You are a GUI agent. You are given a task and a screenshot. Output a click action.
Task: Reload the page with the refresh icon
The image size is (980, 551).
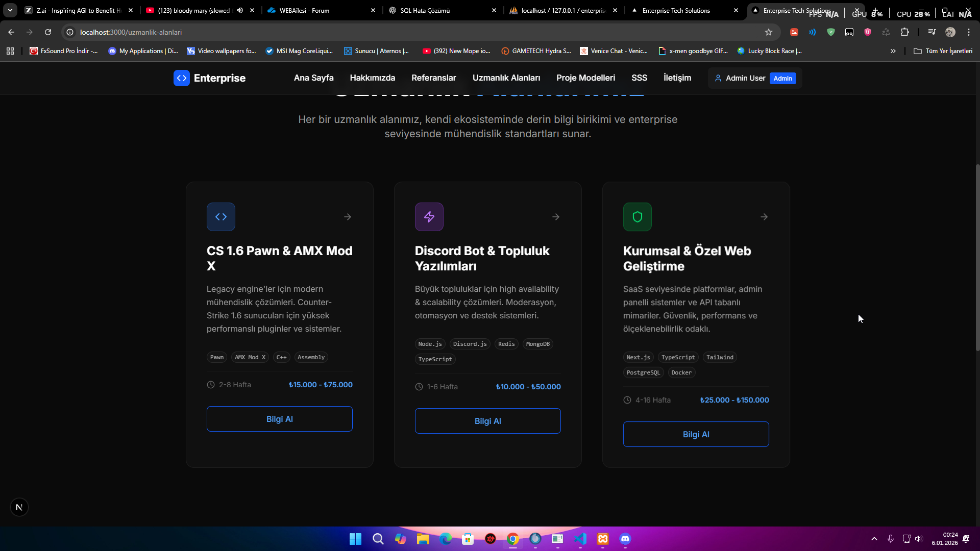tap(48, 32)
